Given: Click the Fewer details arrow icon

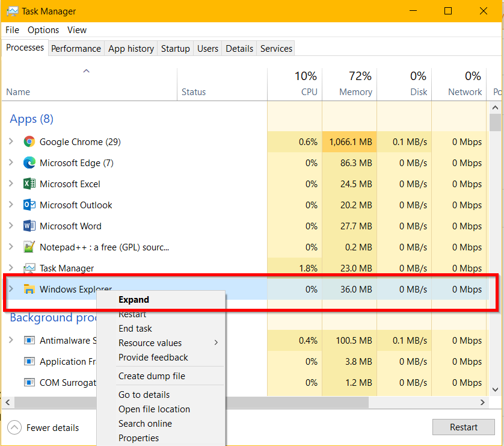Looking at the screenshot, I should pyautogui.click(x=14, y=427).
